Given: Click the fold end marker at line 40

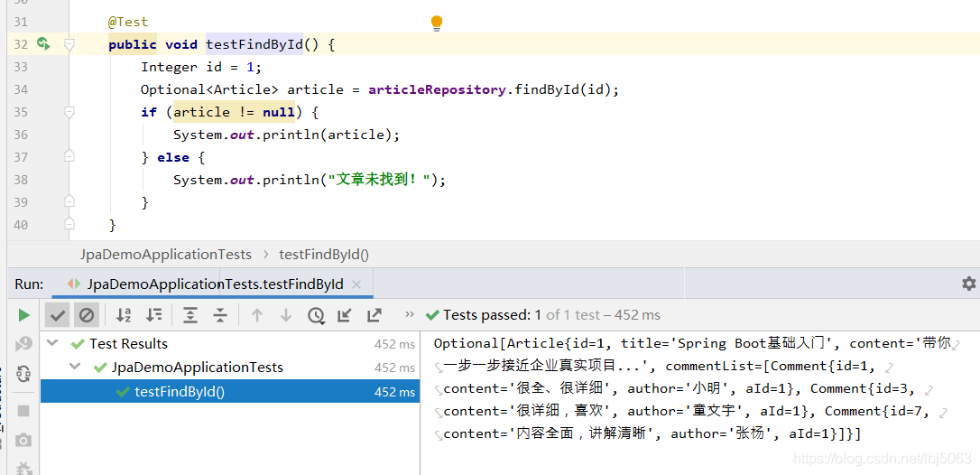Looking at the screenshot, I should pyautogui.click(x=69, y=223).
